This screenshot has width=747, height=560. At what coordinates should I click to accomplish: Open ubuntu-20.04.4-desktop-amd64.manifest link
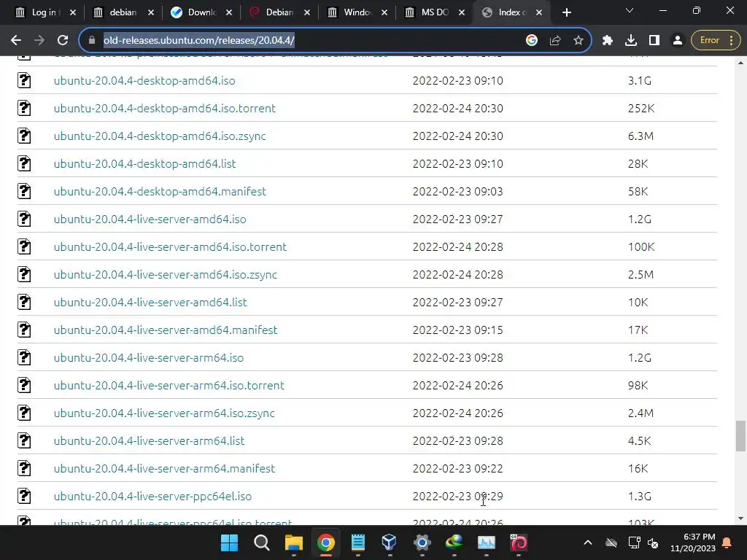click(x=160, y=191)
